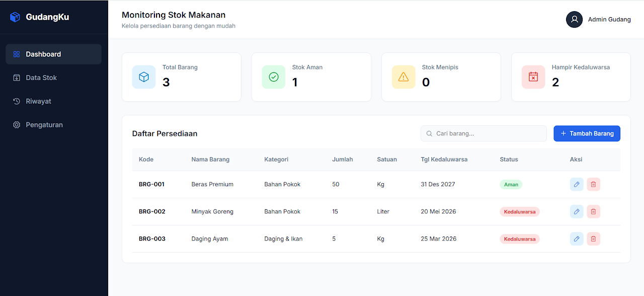This screenshot has height=296, width=644.
Task: Click the Aksi column header
Action: 576,160
